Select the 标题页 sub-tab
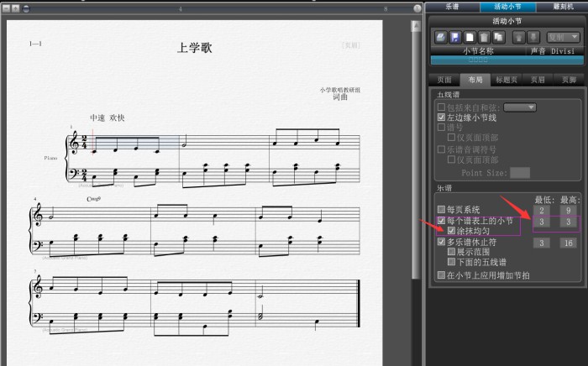 coord(506,80)
